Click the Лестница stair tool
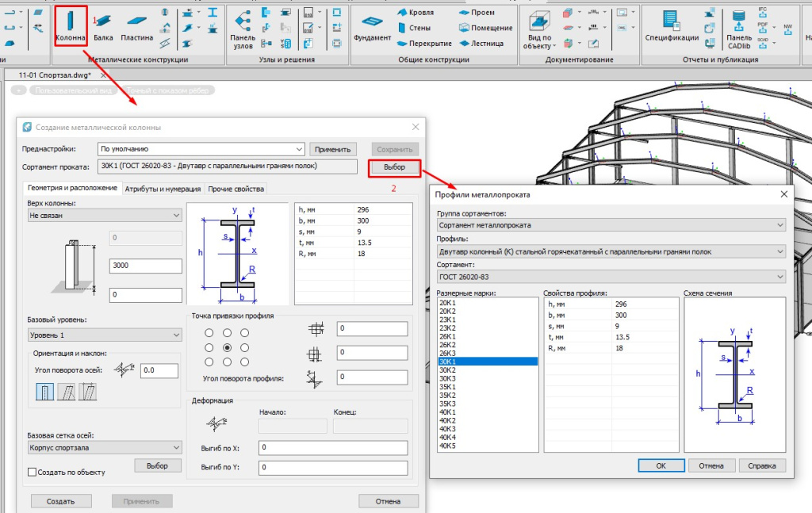812x513 pixels. click(x=486, y=44)
